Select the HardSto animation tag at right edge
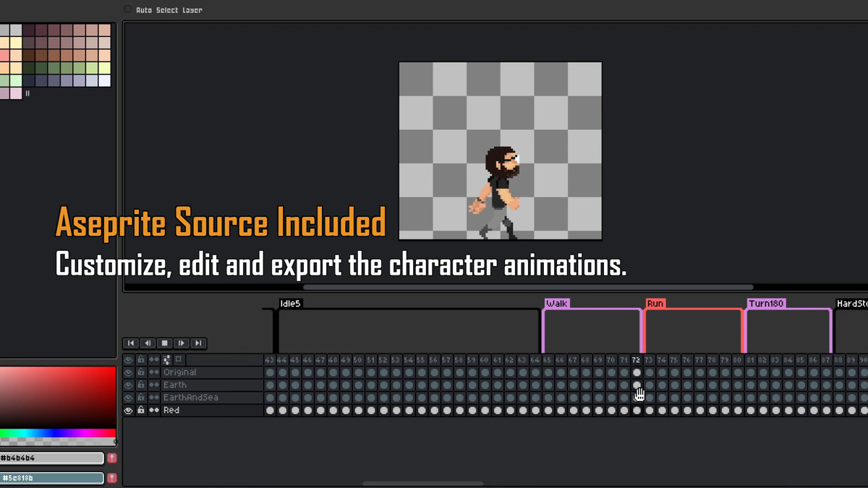Image resolution: width=868 pixels, height=488 pixels. (851, 304)
